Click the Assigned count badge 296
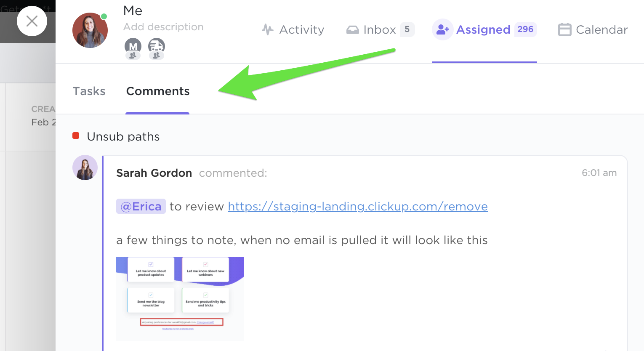Image resolution: width=644 pixels, height=351 pixels. click(525, 29)
